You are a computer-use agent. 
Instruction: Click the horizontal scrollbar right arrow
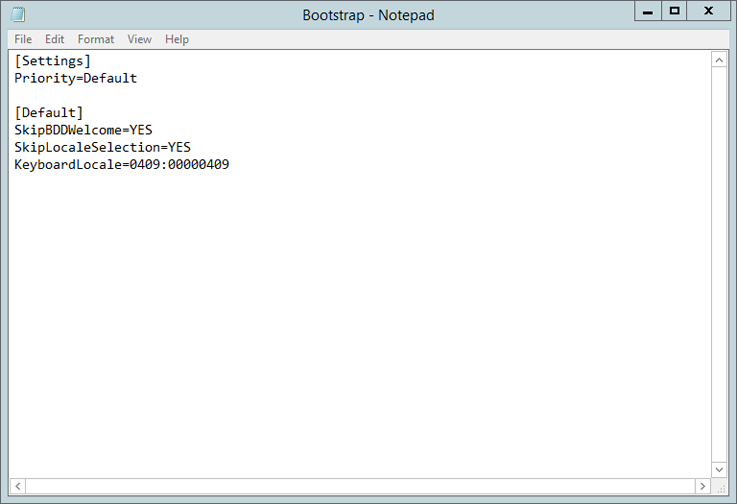coord(703,486)
